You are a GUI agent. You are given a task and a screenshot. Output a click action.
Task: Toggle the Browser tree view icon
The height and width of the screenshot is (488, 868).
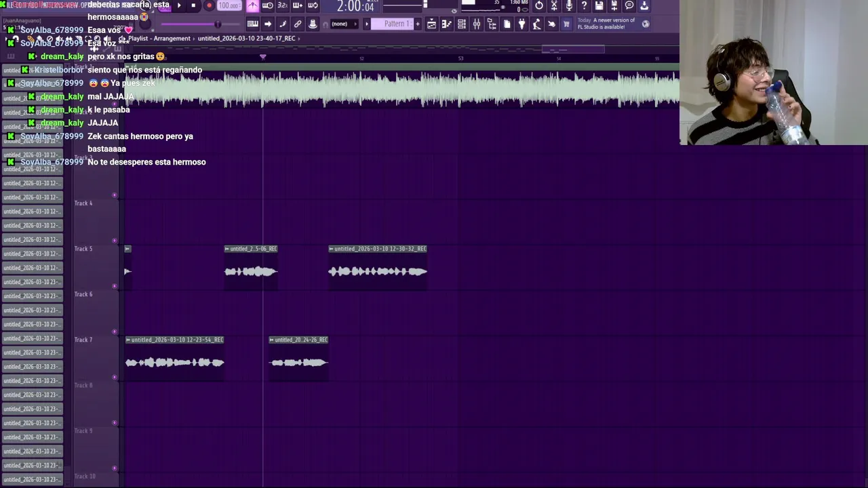tap(492, 24)
